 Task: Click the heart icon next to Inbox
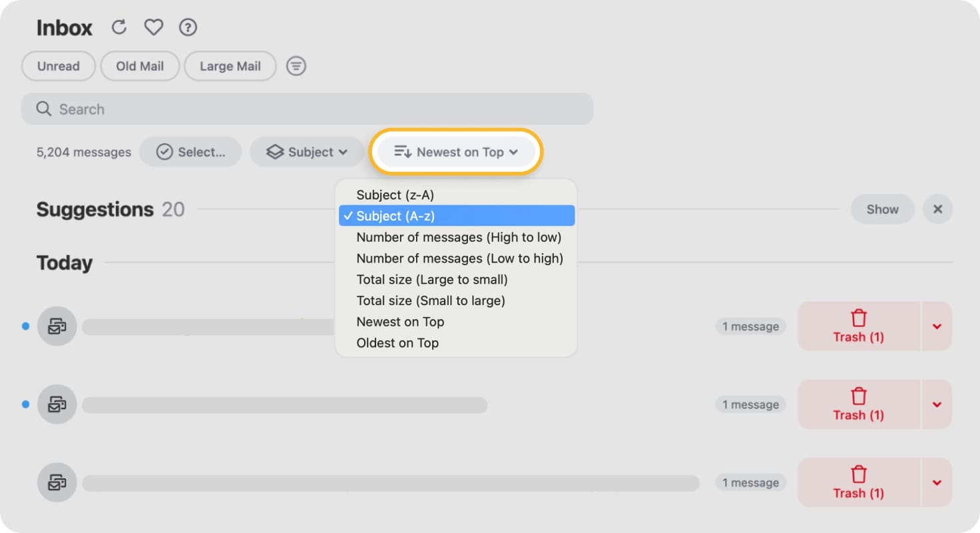pos(153,27)
